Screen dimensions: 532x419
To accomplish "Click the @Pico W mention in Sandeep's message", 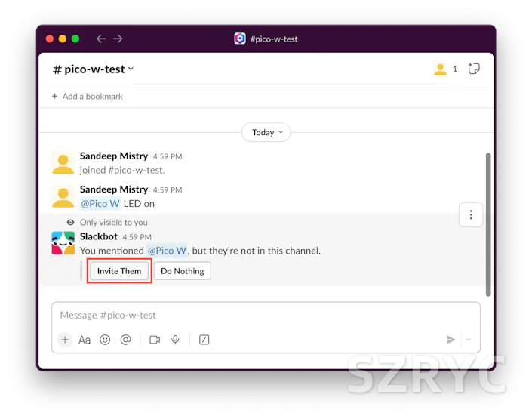I will point(100,203).
